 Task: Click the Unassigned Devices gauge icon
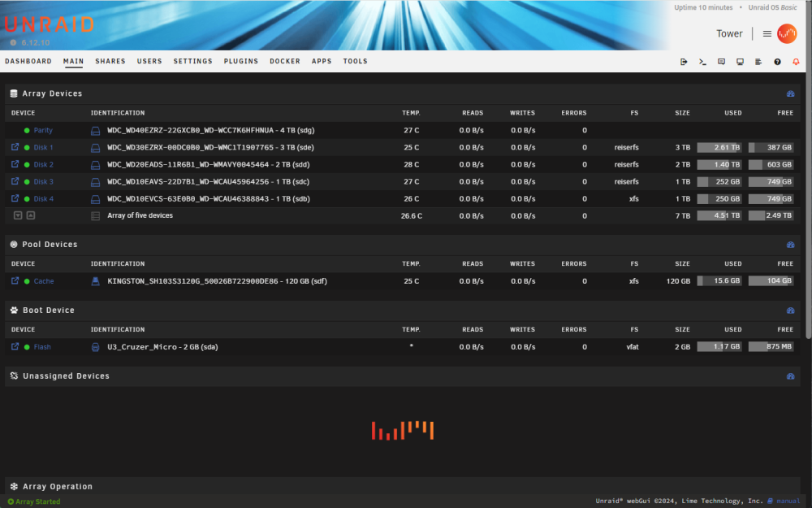click(x=790, y=376)
